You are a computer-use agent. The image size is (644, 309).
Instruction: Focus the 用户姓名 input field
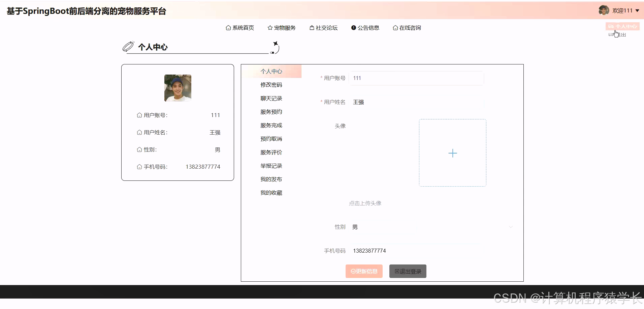pos(416,102)
